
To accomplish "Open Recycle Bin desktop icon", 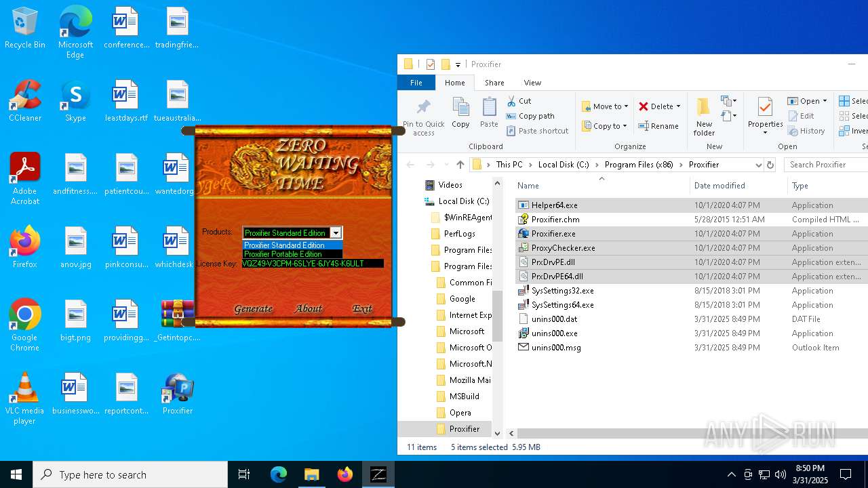I will coord(25,28).
